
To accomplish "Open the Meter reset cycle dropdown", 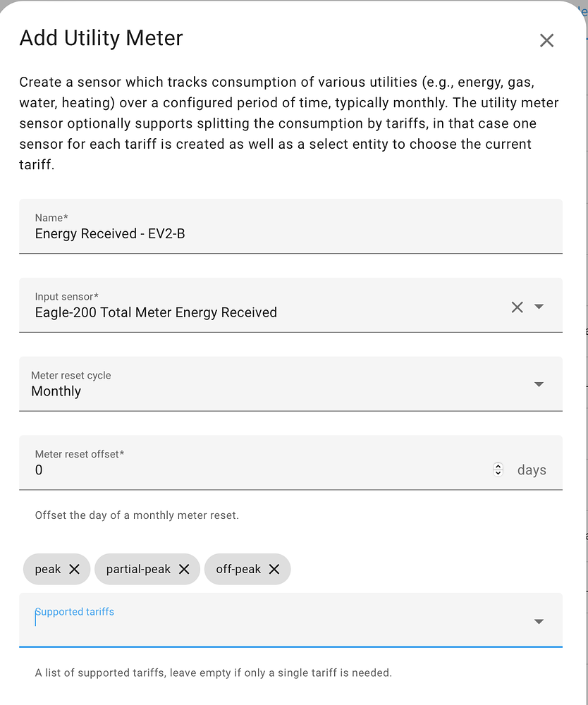I will click(x=538, y=384).
